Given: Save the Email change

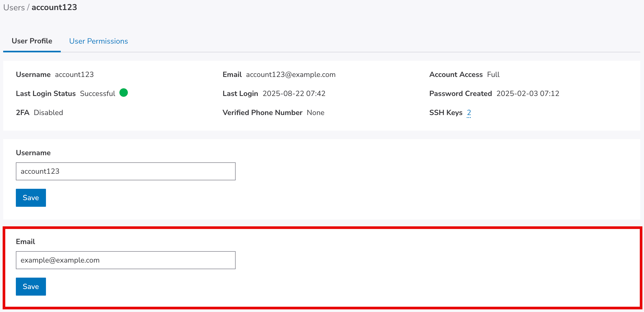Looking at the screenshot, I should tap(31, 287).
